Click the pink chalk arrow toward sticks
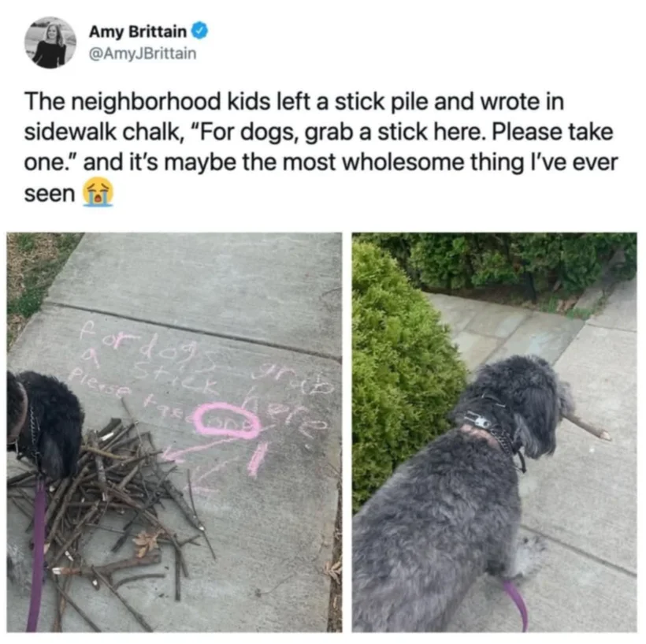Viewport: 646px width, 644px height. click(x=187, y=453)
